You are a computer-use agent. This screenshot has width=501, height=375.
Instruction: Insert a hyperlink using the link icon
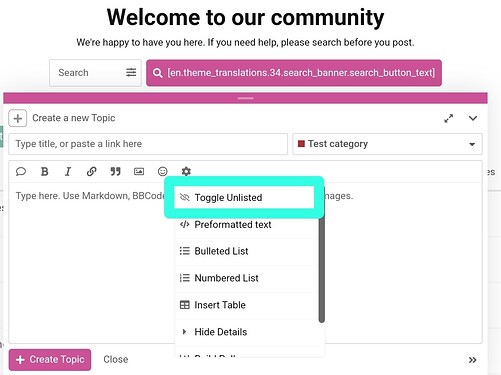(91, 172)
